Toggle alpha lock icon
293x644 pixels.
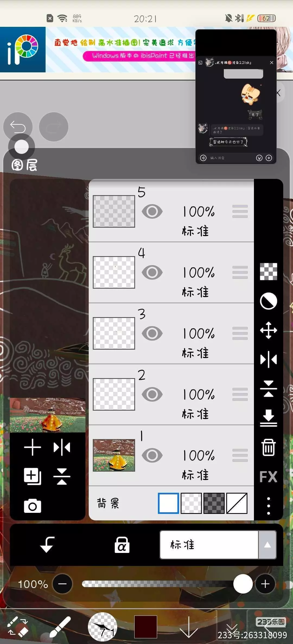(x=122, y=545)
